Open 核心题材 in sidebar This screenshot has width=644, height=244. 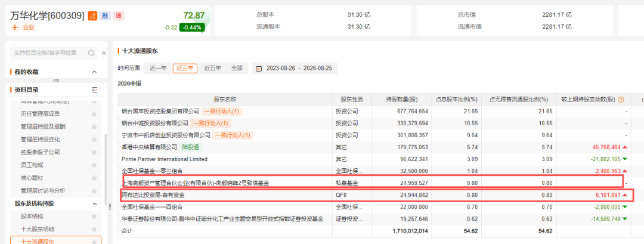point(32,178)
